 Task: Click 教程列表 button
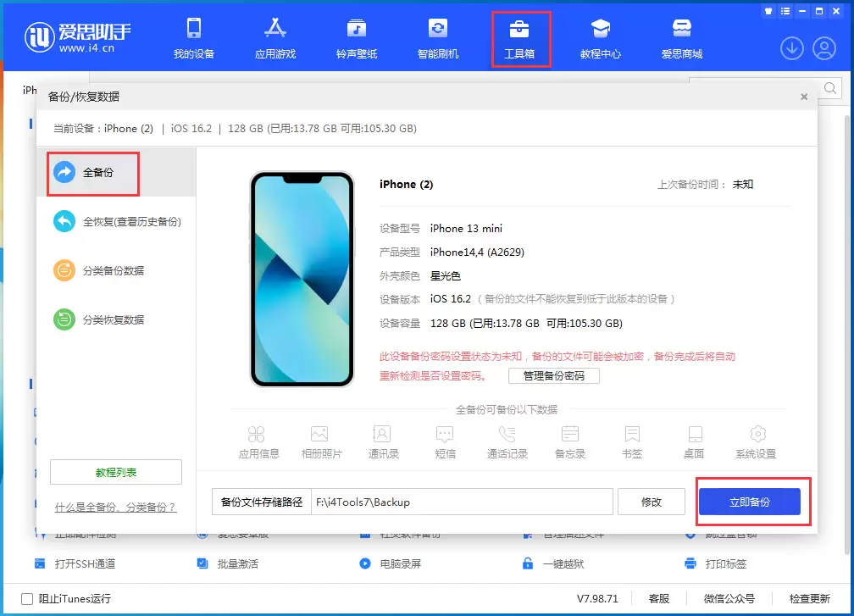(x=116, y=472)
